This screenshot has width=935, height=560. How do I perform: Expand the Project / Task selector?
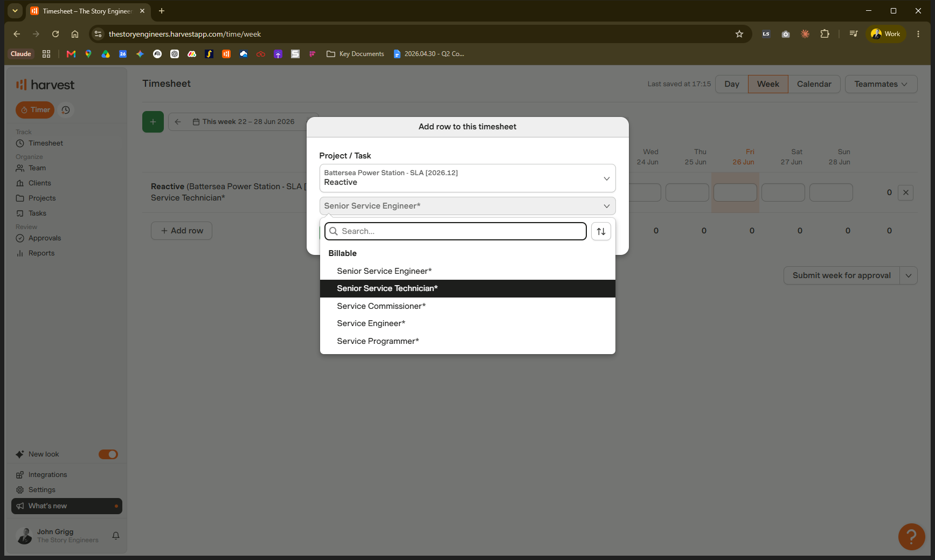pos(467,178)
